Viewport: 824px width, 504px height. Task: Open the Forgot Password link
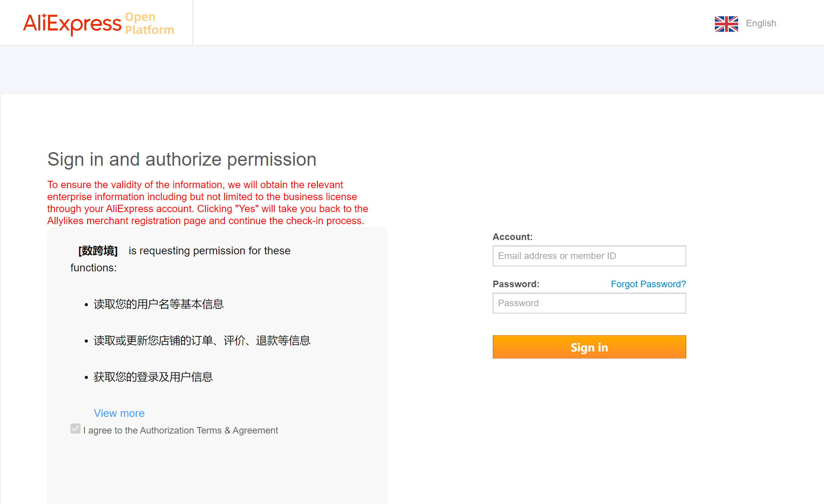[648, 284]
